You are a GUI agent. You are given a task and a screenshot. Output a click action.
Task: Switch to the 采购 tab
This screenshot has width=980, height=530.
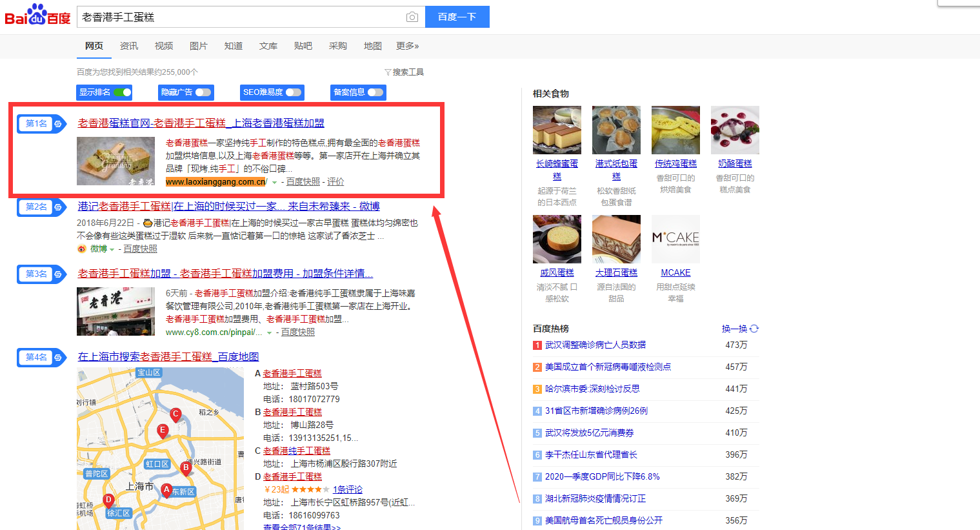[338, 46]
